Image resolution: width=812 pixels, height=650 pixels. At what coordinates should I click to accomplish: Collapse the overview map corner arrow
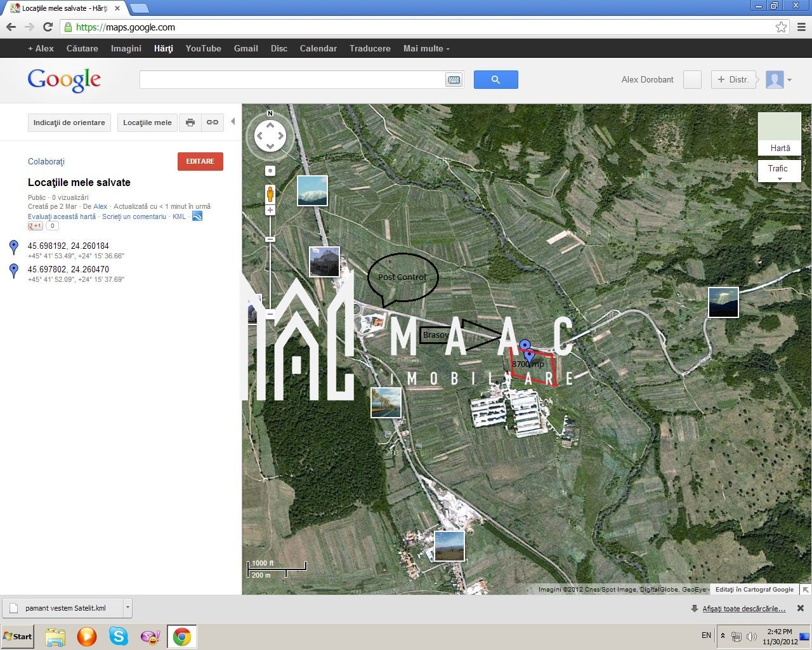coord(806,589)
